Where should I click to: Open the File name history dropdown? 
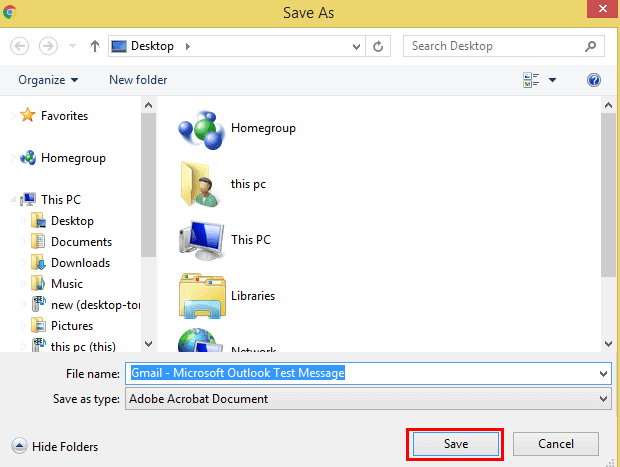(x=602, y=373)
